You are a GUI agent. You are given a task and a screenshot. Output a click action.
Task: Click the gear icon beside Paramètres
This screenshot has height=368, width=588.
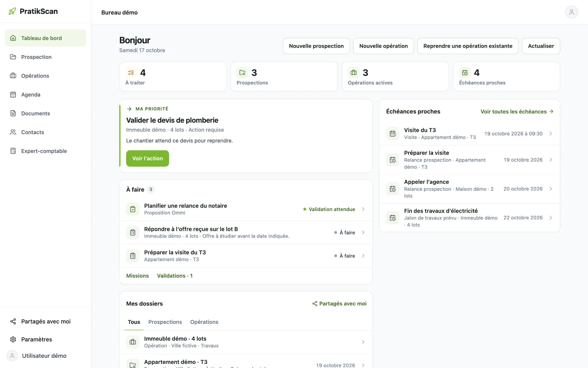pos(13,339)
